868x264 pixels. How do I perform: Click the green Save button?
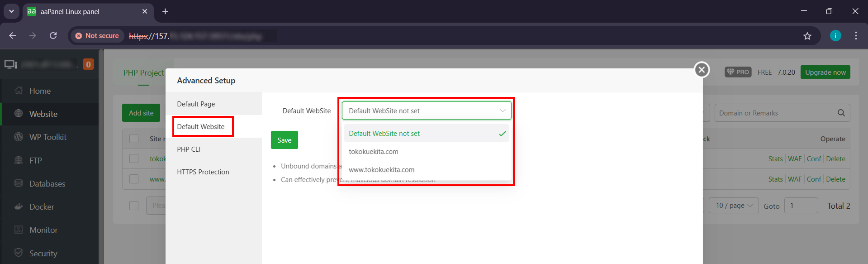coord(284,140)
